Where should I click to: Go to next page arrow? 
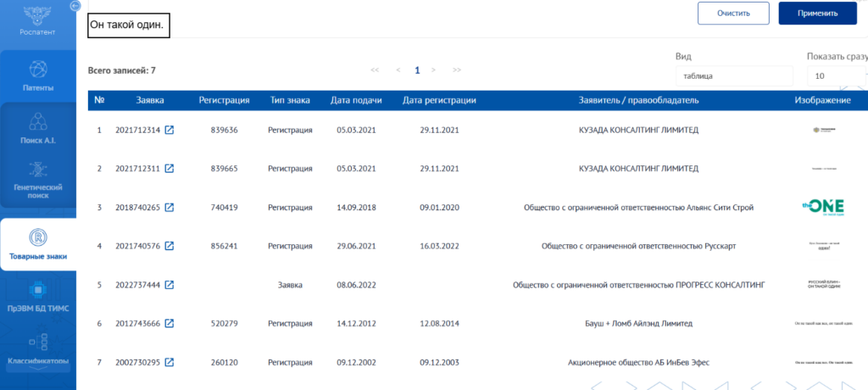pos(433,70)
